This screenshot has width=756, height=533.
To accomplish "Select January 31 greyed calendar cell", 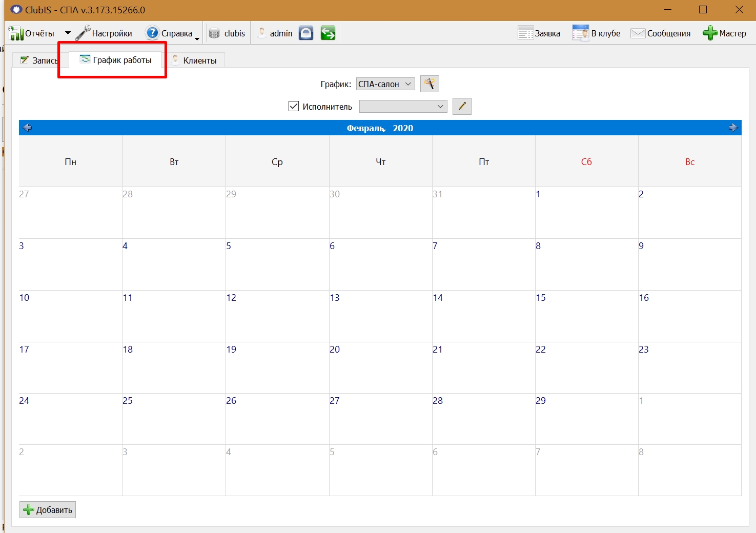I will [x=484, y=213].
